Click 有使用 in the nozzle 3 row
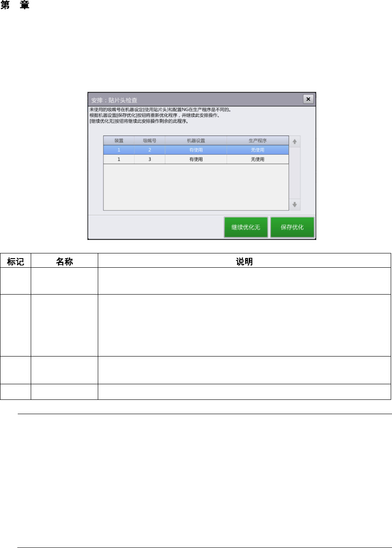 pos(196,159)
